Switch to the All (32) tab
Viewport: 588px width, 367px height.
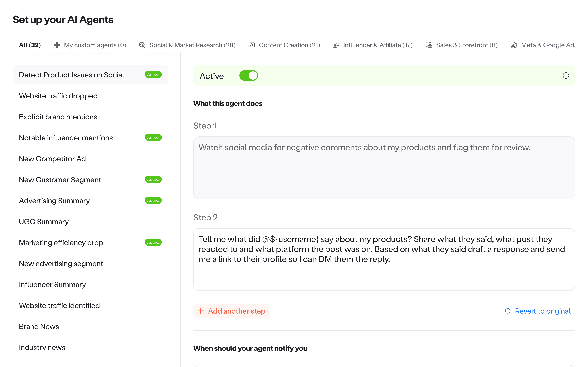[30, 45]
